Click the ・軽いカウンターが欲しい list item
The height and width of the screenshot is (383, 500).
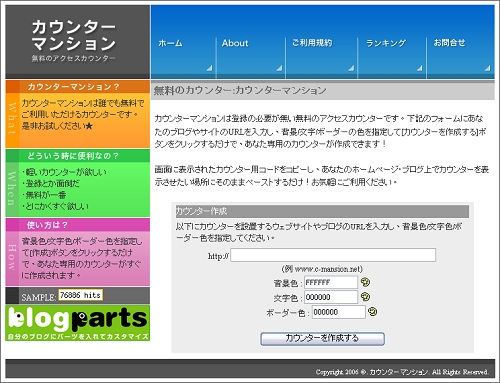[x=64, y=172]
